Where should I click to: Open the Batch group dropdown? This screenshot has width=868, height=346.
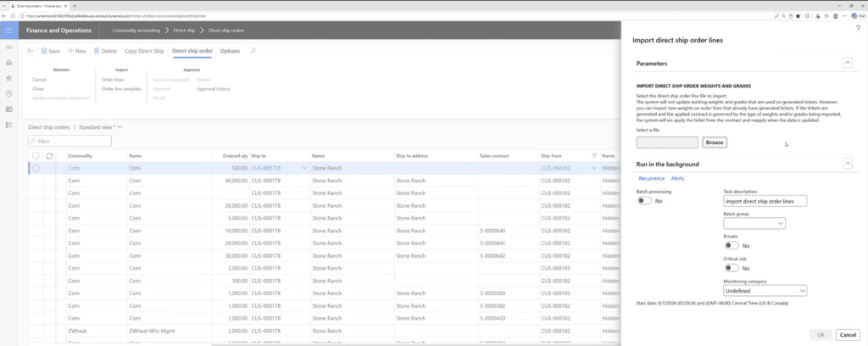click(x=781, y=224)
